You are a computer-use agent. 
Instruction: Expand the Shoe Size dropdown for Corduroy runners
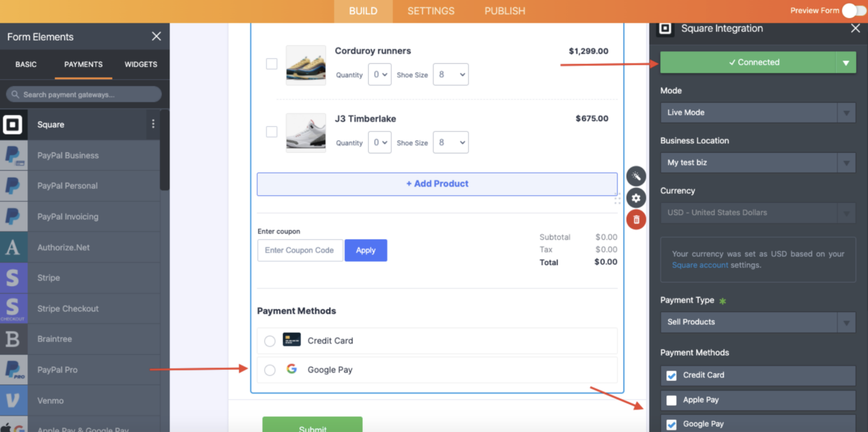(450, 74)
